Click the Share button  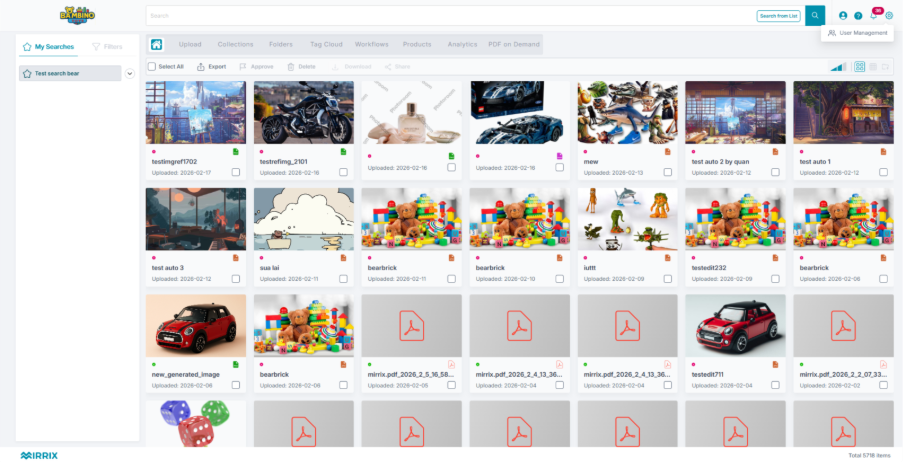coord(397,67)
